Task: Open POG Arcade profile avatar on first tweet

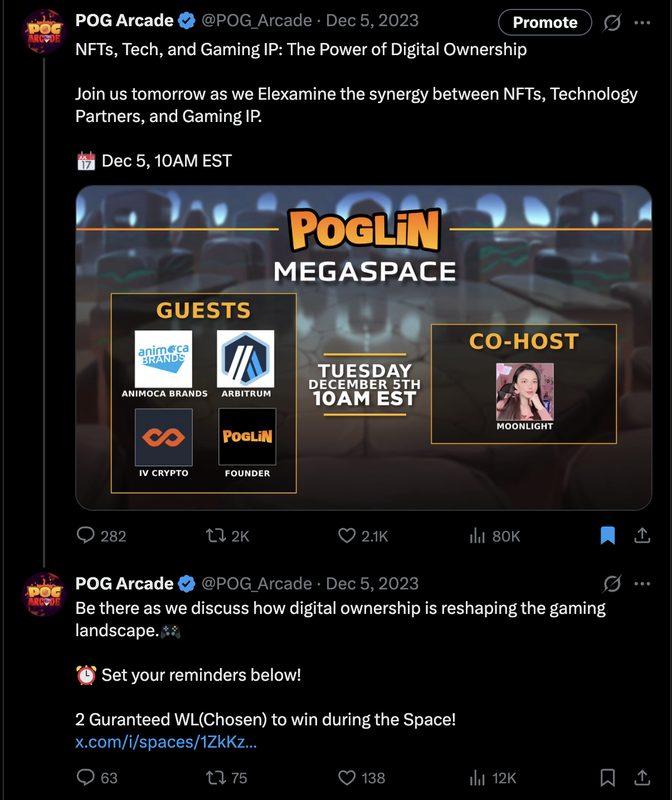Action: [x=44, y=31]
